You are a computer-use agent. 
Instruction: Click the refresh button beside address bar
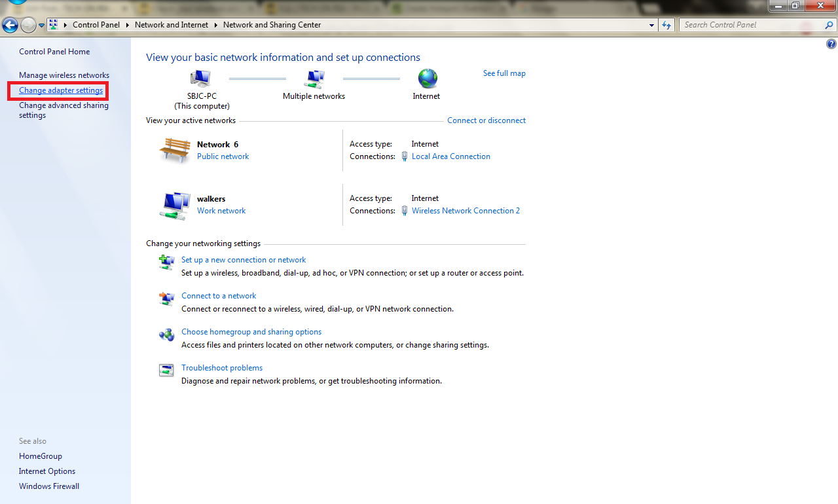(x=666, y=25)
